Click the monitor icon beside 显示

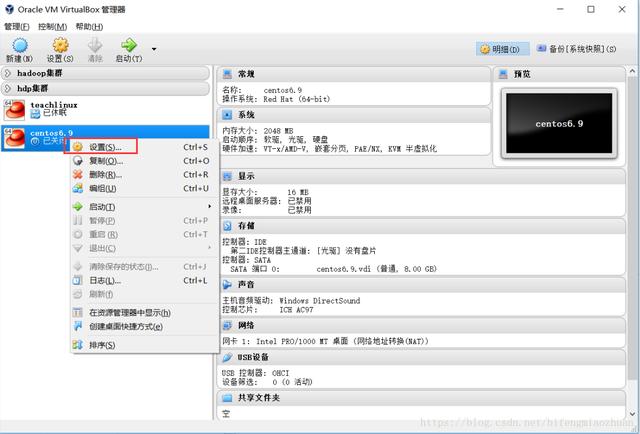[227, 176]
